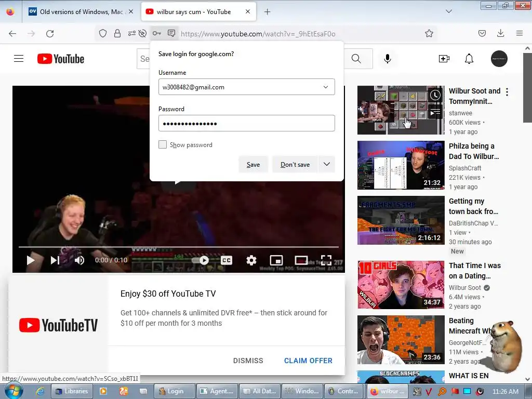Toggle the saved-login key icon

[x=157, y=33]
